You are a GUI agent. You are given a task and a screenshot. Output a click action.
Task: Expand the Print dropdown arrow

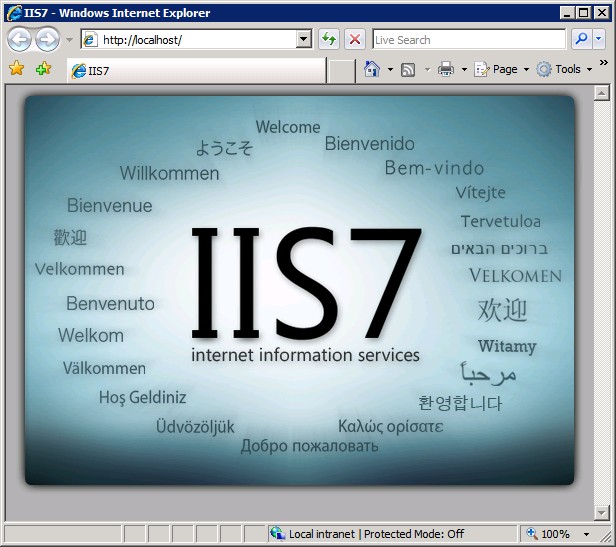click(464, 70)
